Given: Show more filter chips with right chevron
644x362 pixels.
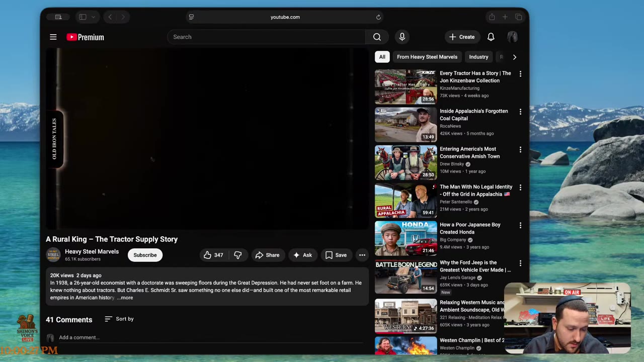Looking at the screenshot, I should pyautogui.click(x=514, y=57).
